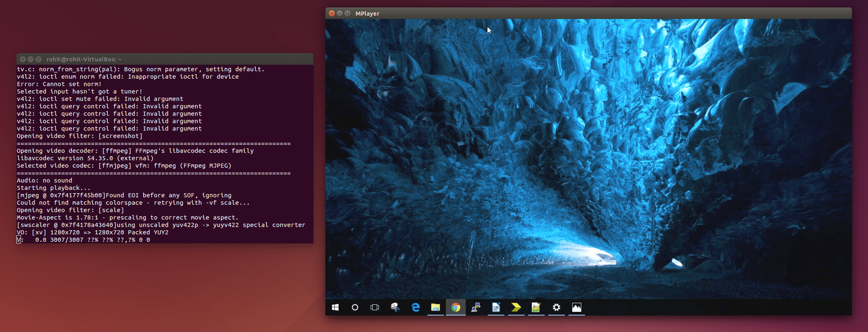Viewport: 868px width, 332px height.
Task: Click the MPlayer title bar text
Action: point(367,13)
